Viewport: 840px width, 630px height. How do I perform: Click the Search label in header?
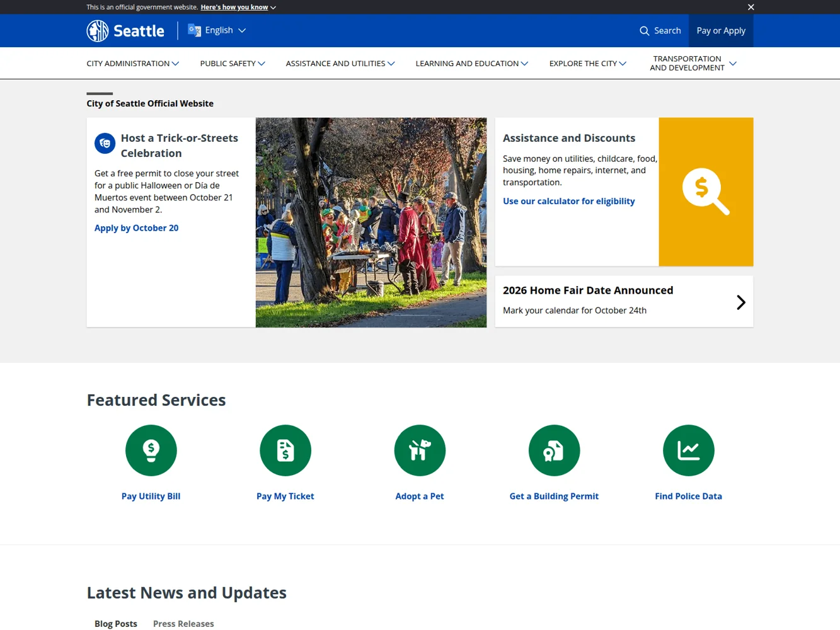(x=667, y=31)
